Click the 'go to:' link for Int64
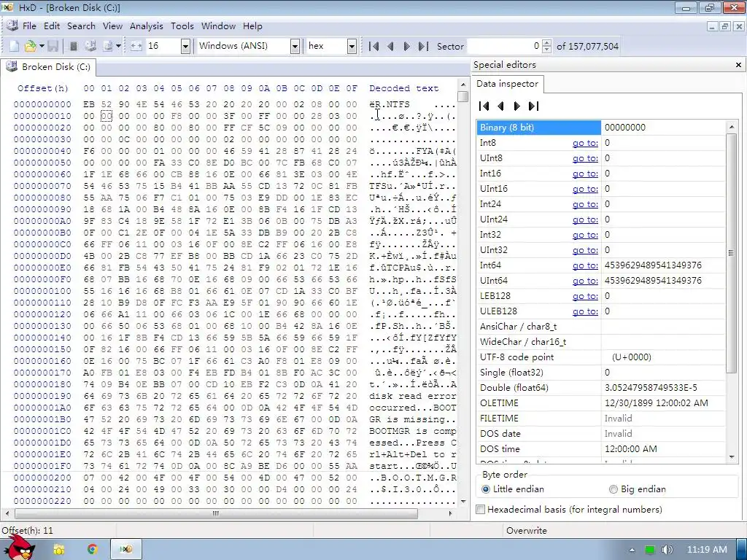Image resolution: width=747 pixels, height=560 pixels. [x=585, y=265]
